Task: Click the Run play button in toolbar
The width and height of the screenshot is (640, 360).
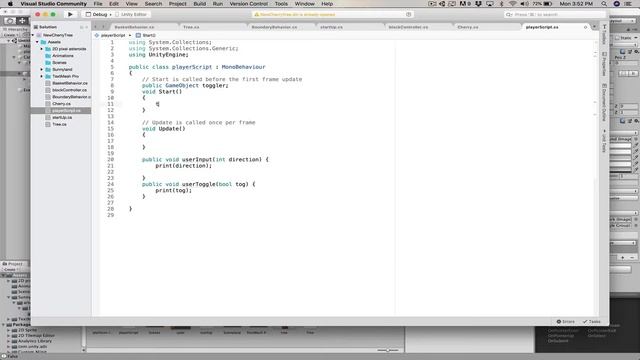Action: tap(70, 14)
